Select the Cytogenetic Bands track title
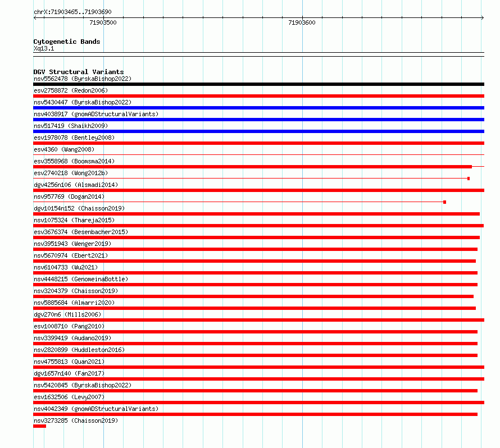The image size is (500, 448). tap(67, 42)
